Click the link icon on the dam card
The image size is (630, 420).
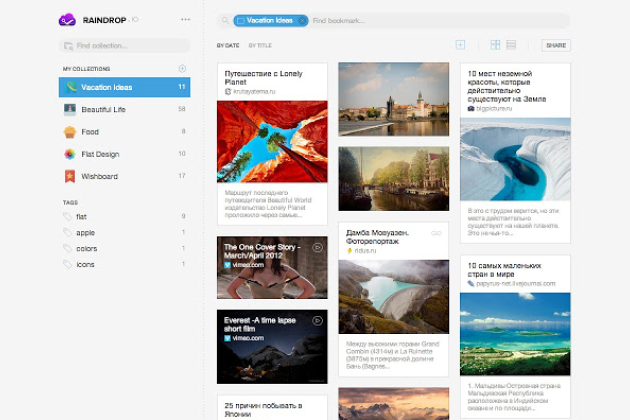(x=436, y=233)
